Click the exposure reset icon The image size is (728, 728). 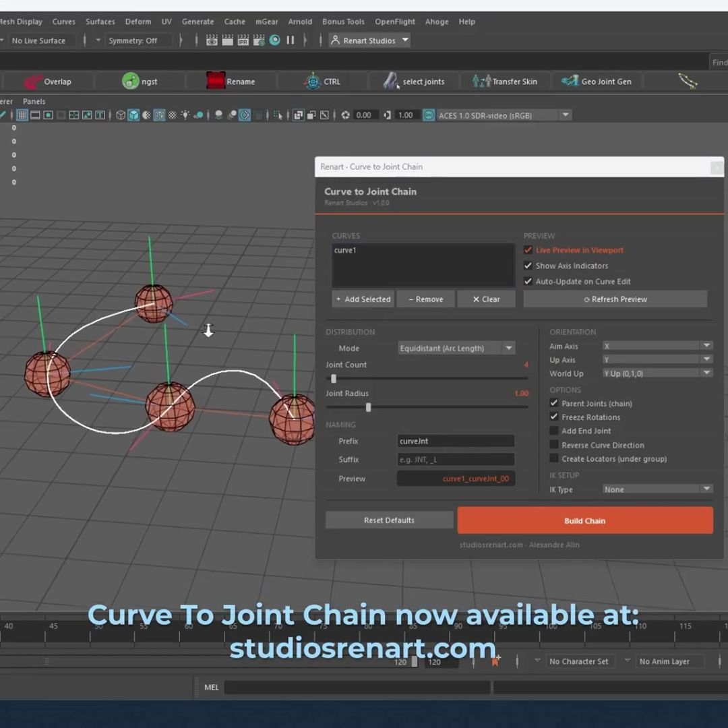(345, 115)
